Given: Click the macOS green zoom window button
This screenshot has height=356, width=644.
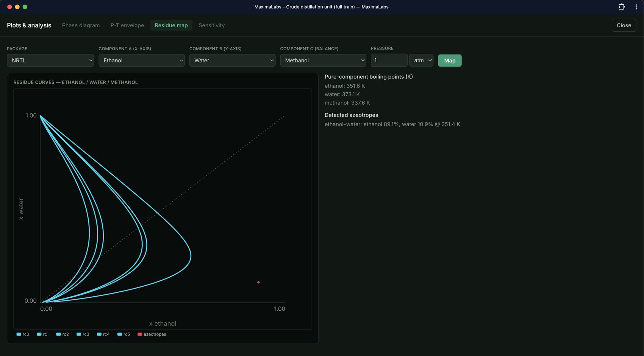Looking at the screenshot, I should click(x=25, y=7).
